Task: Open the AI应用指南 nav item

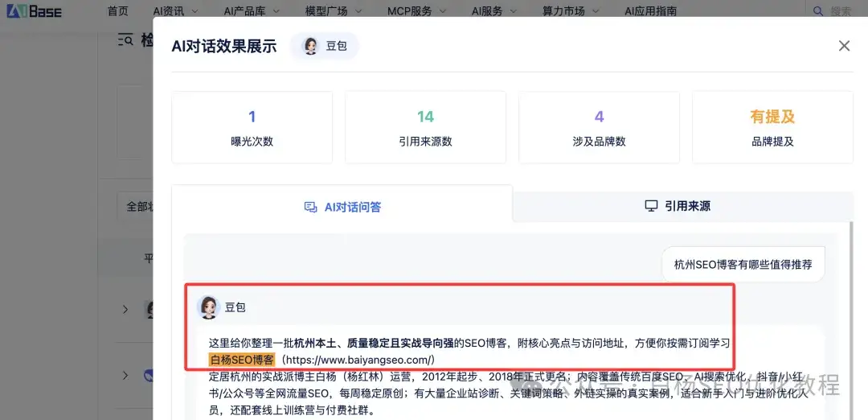Action: coord(650,11)
